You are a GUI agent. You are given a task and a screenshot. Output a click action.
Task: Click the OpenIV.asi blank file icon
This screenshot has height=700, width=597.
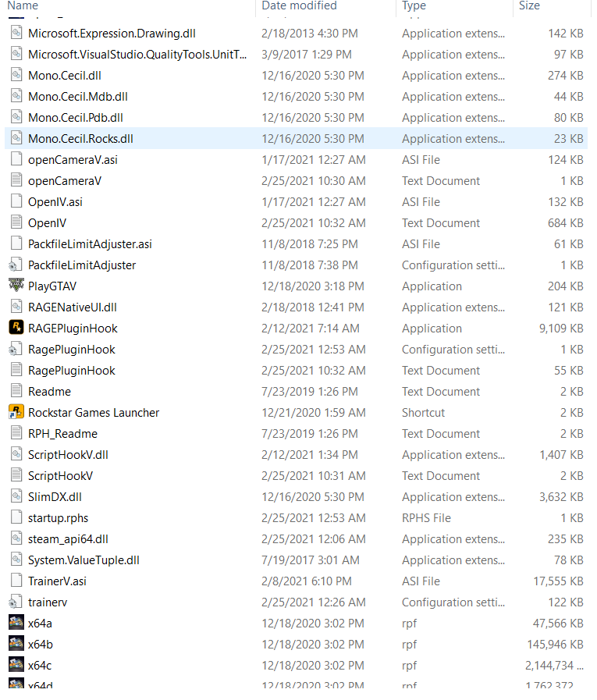click(16, 201)
